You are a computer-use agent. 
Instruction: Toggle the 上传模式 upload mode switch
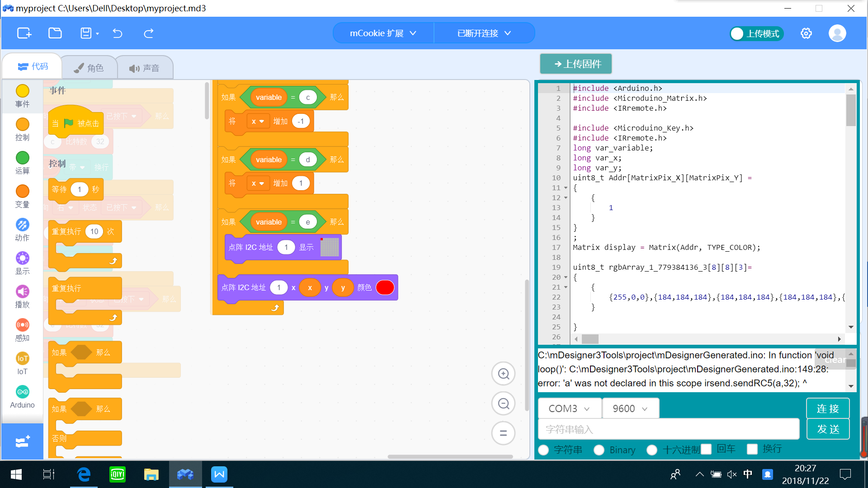point(756,34)
